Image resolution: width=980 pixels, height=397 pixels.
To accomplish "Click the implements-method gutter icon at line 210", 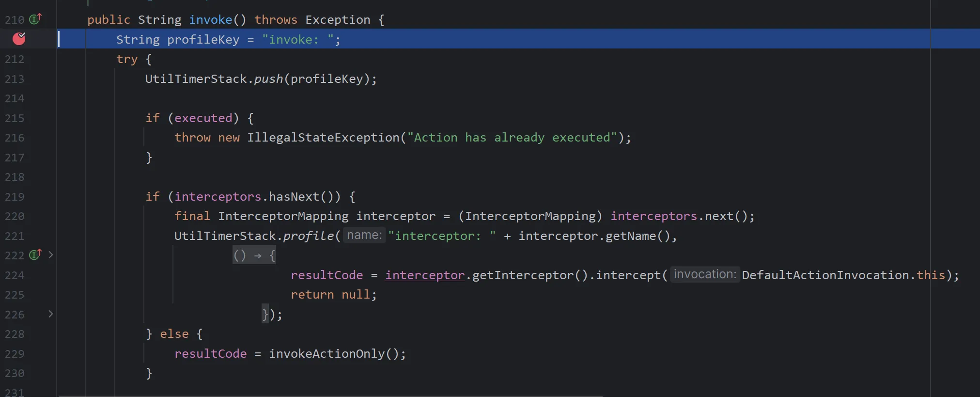I will point(35,19).
